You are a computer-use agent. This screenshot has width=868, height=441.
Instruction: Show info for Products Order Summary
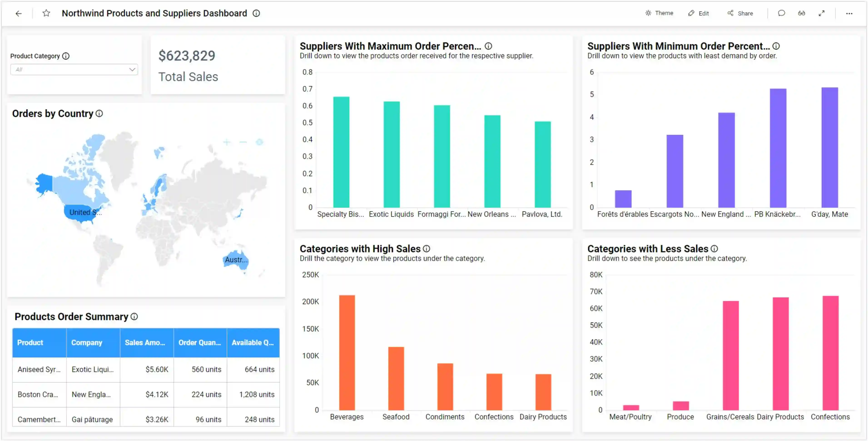click(134, 317)
